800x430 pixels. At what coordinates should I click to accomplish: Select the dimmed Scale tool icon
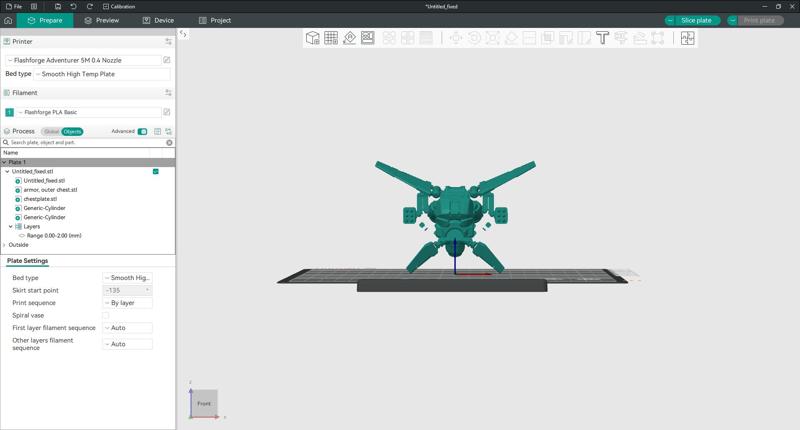(492, 38)
